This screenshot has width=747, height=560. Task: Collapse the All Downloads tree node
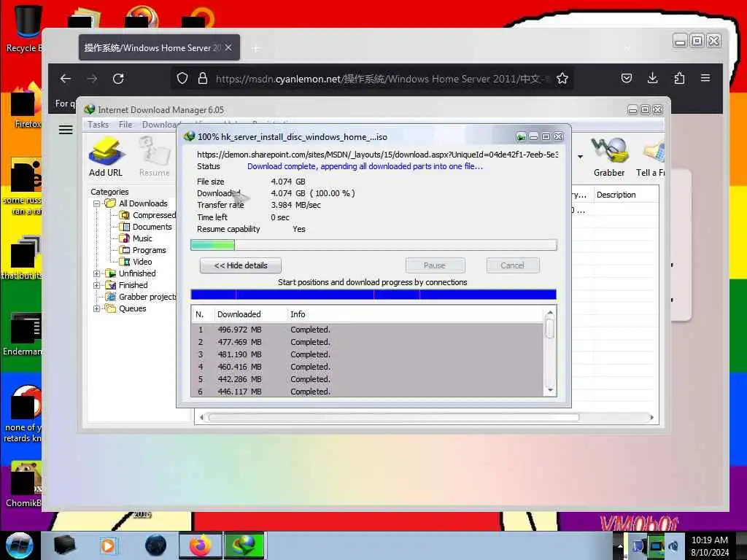[x=97, y=204]
